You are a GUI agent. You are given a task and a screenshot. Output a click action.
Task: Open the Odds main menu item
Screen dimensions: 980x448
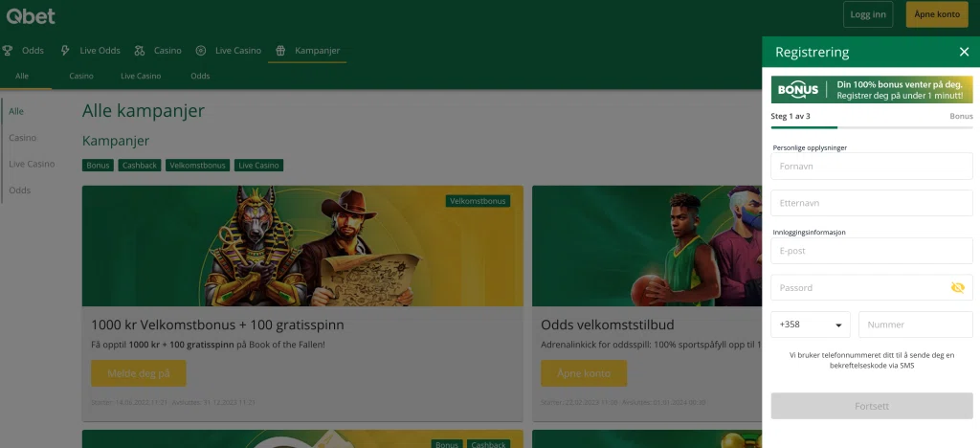click(33, 51)
